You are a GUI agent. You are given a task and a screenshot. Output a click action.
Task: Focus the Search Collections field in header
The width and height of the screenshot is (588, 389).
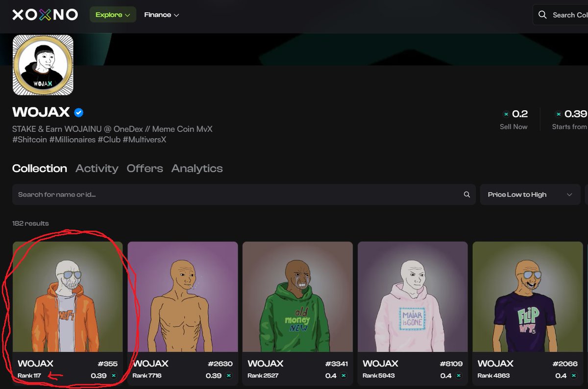[x=561, y=15]
